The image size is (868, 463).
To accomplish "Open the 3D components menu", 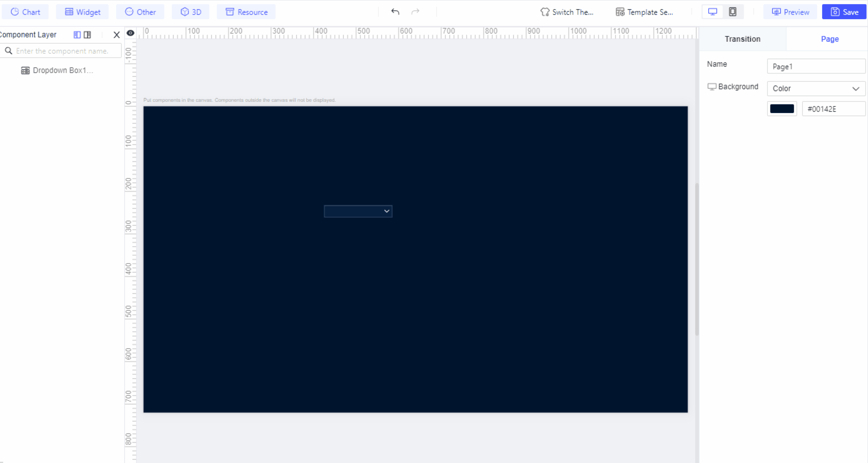I will [x=191, y=12].
